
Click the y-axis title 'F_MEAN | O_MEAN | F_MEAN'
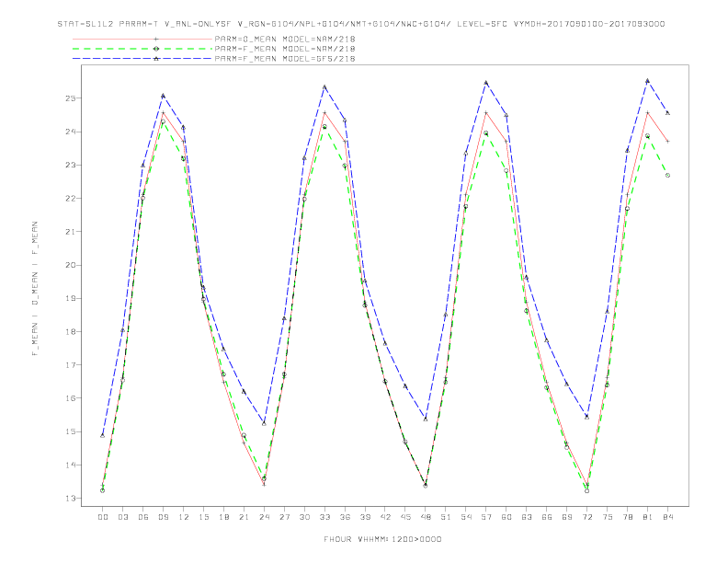(35, 289)
